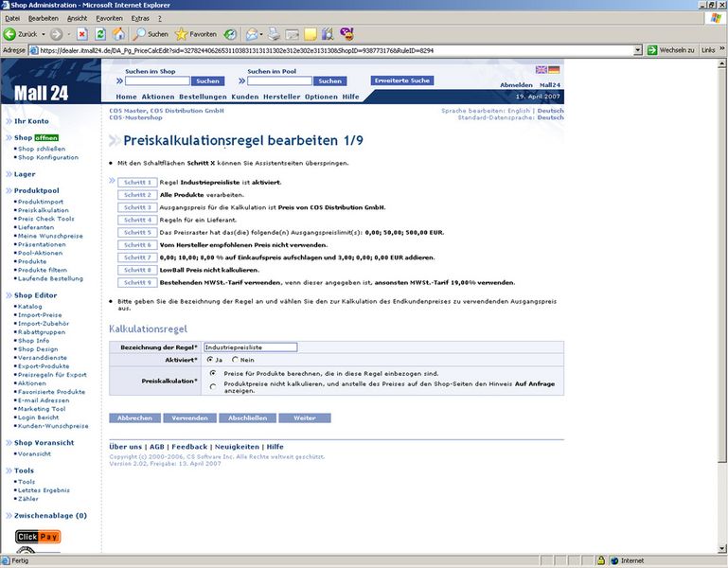Click Abmelden link
This screenshot has width=728, height=568.
(516, 85)
